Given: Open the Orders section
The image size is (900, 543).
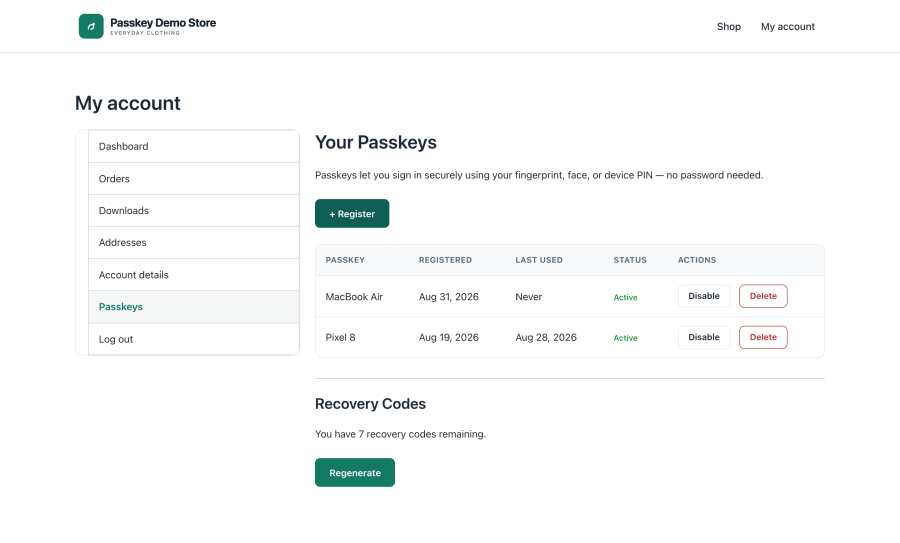Looking at the screenshot, I should pos(193,179).
